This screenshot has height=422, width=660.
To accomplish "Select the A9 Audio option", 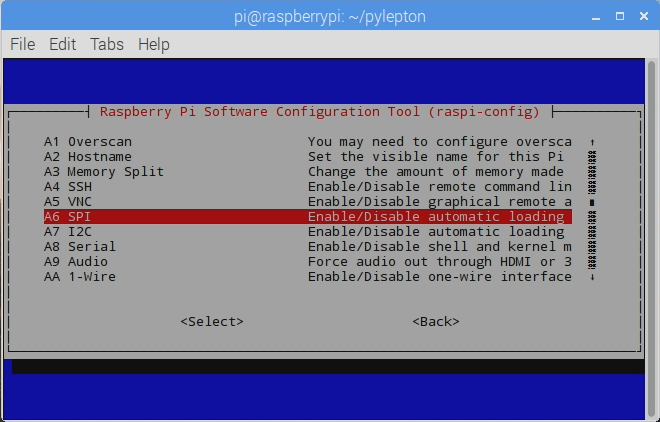I will [x=308, y=262].
